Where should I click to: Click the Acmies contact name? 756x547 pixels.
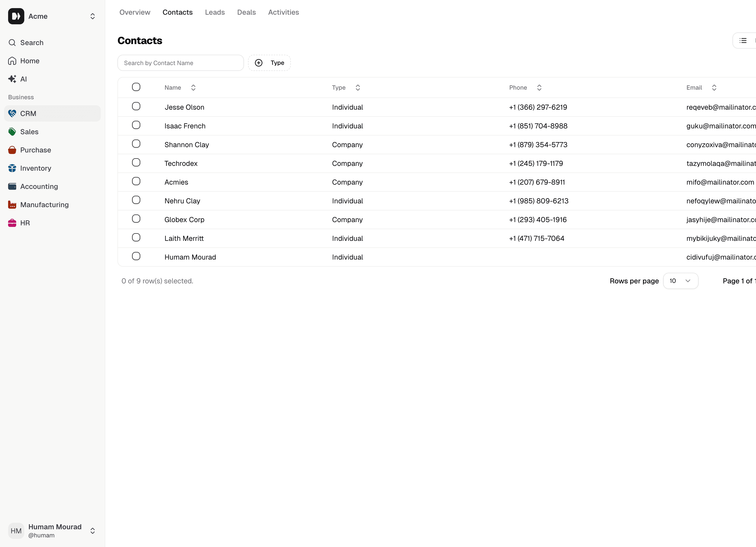point(176,182)
